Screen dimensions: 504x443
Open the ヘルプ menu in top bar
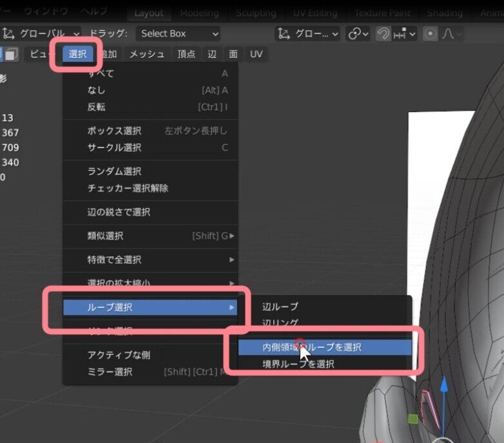tap(94, 12)
